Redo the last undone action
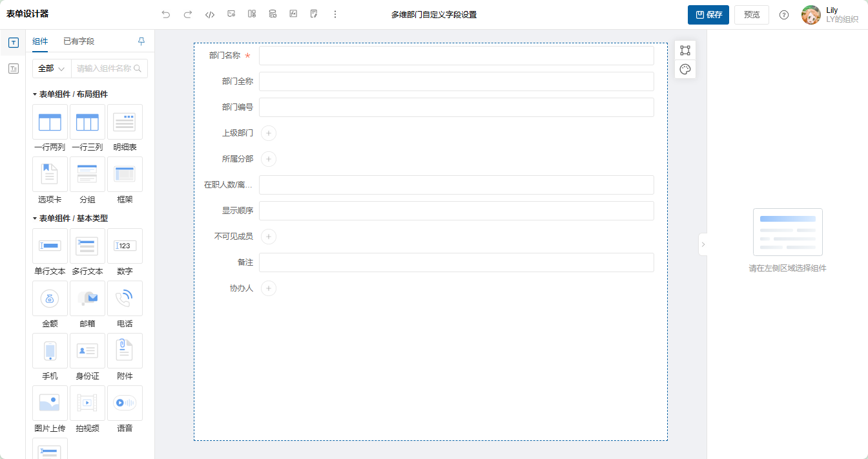 tap(188, 14)
